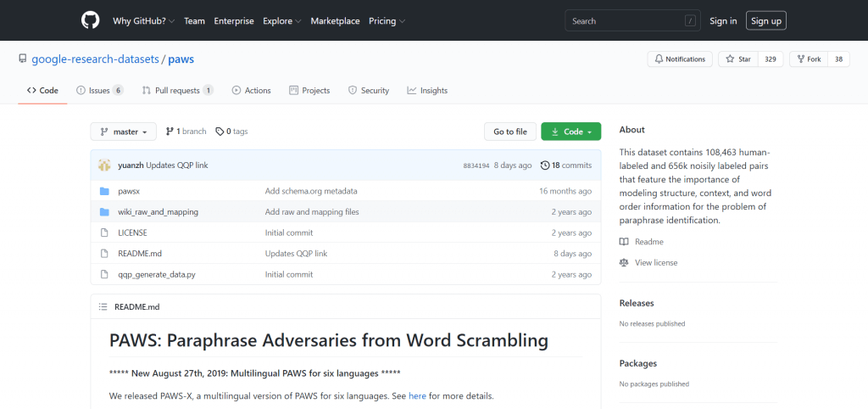The height and width of the screenshot is (409, 868).
Task: Click the pawsx folder icon
Action: (x=104, y=191)
